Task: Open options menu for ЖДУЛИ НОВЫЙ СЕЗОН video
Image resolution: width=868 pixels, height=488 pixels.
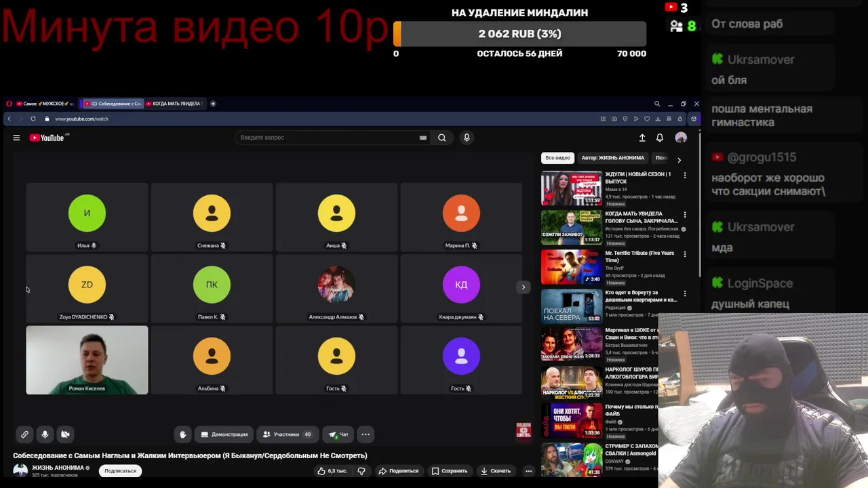Action: (x=684, y=176)
